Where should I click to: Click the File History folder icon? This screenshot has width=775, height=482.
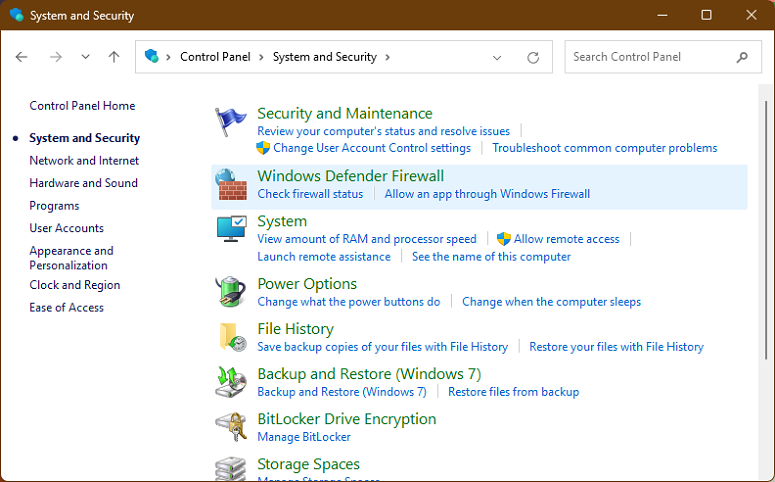click(232, 337)
